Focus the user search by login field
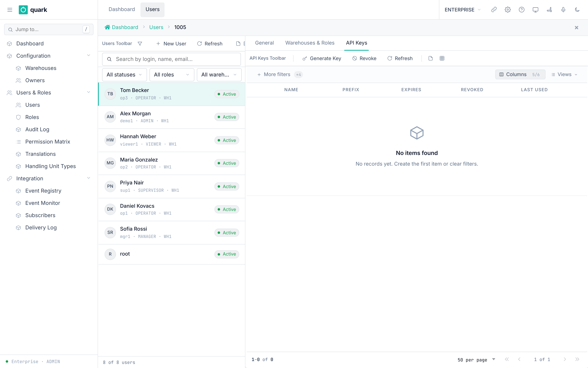588x368 pixels. (171, 59)
